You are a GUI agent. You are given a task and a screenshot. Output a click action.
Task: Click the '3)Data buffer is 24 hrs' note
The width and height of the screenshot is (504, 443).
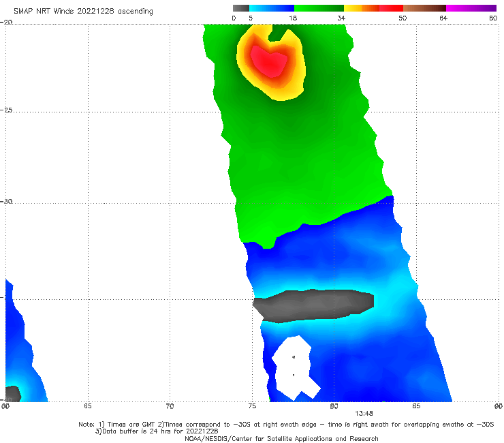click(157, 431)
